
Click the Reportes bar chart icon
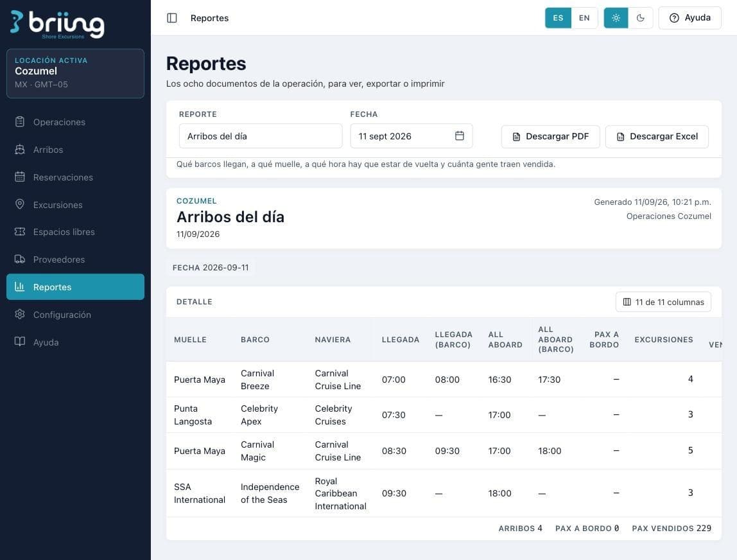pyautogui.click(x=20, y=287)
